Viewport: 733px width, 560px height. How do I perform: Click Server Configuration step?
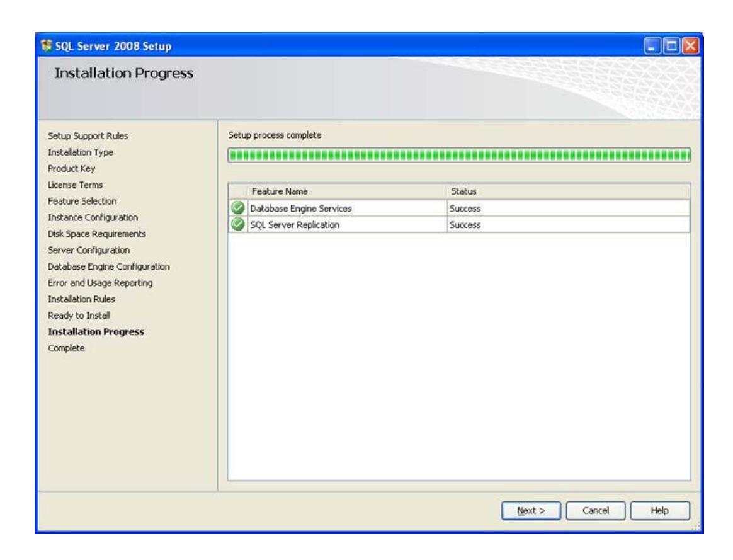[x=89, y=250]
